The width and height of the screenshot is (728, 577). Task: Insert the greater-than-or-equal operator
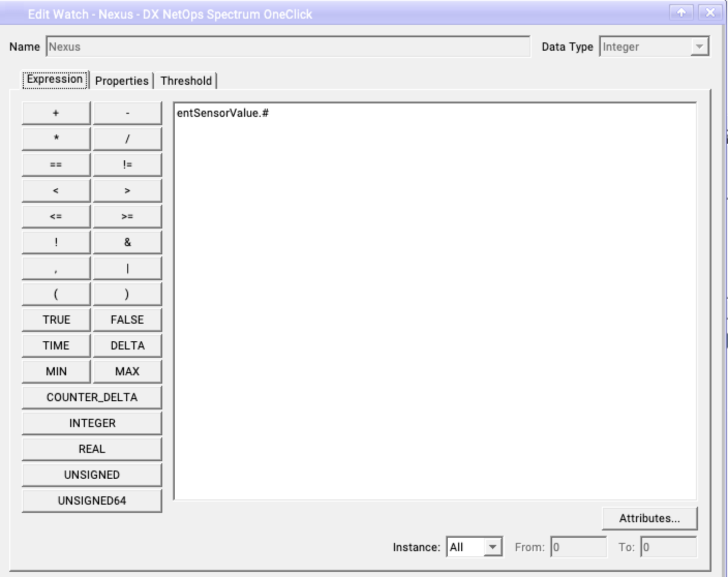click(127, 217)
